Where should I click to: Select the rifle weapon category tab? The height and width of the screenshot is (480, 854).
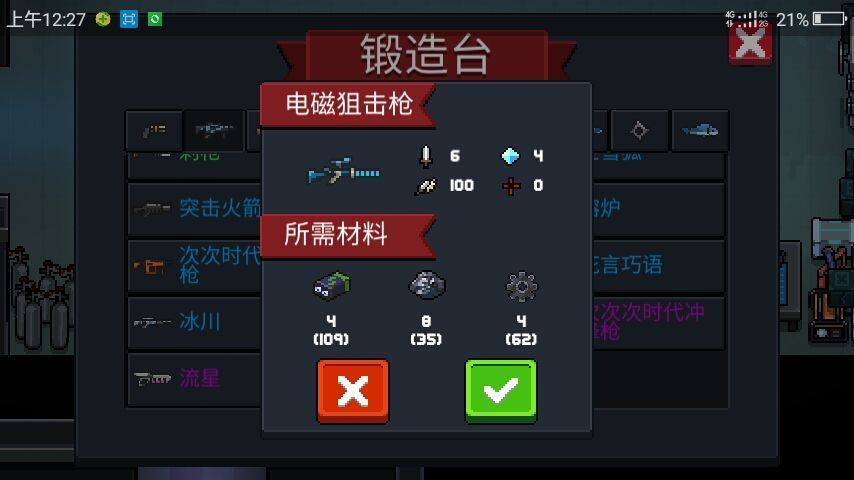[x=214, y=131]
